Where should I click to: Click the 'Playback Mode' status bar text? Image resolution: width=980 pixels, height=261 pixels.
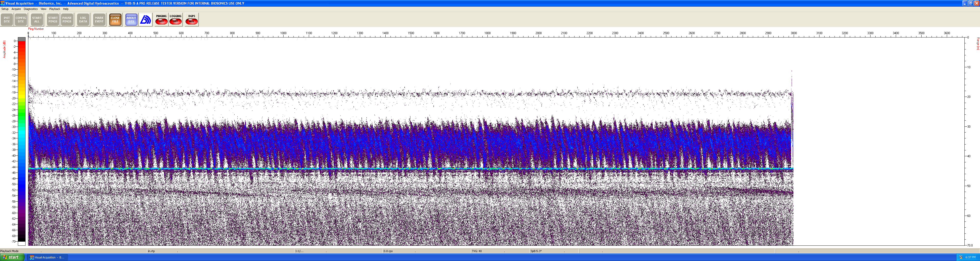(x=9, y=251)
